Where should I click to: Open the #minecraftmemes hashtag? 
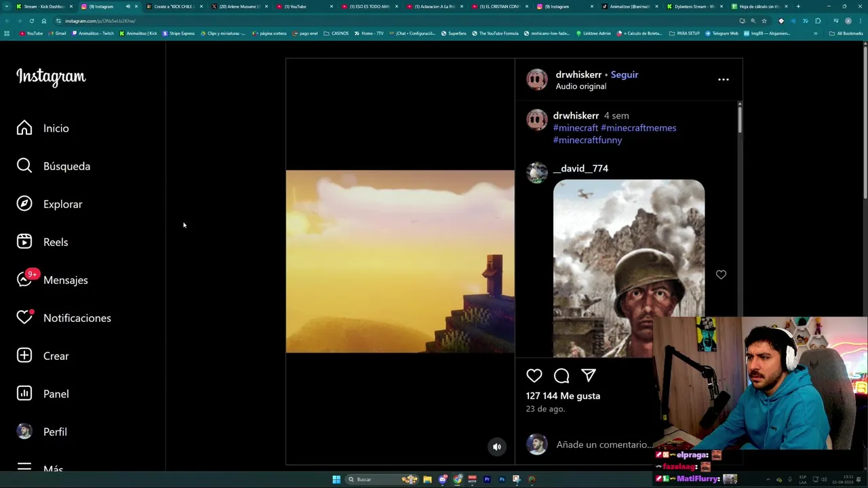(638, 127)
